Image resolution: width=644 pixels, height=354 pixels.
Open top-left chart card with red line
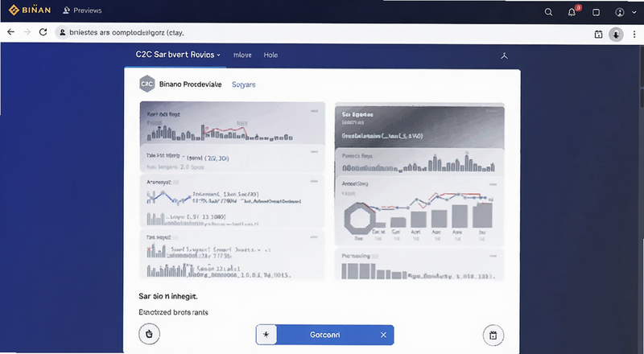(x=233, y=123)
